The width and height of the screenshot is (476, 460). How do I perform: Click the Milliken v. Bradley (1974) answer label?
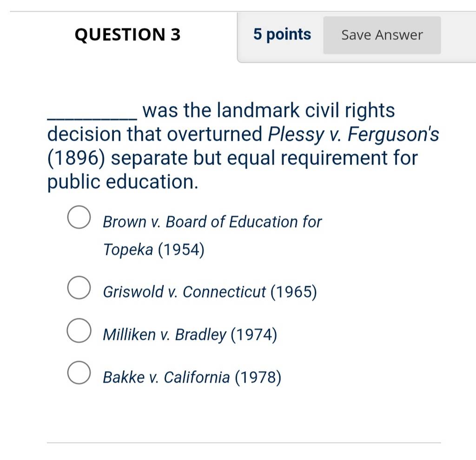tap(190, 335)
